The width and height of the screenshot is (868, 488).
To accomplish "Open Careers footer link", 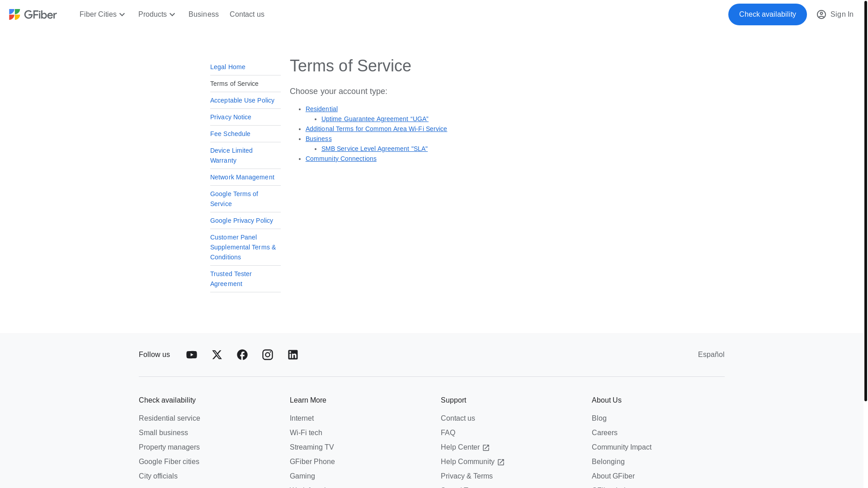I will click(x=604, y=433).
